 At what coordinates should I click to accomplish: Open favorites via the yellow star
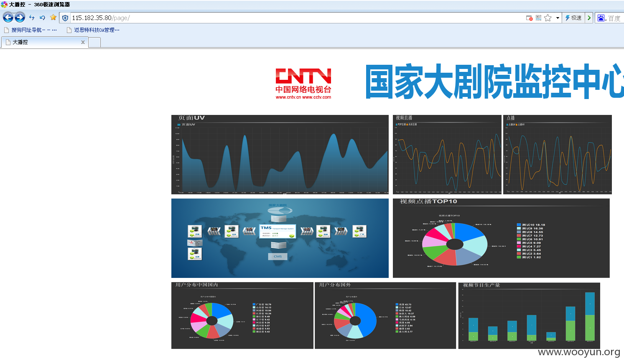(53, 18)
